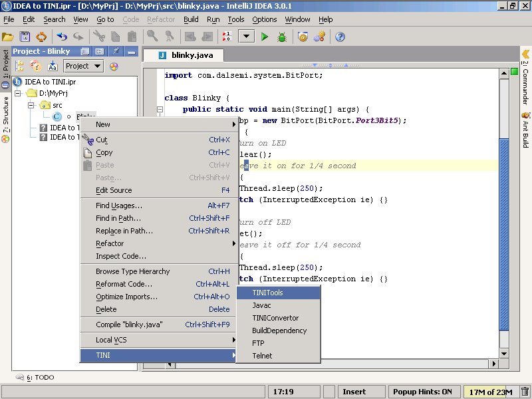
Task: Open project properties via the gears icon
Action: 319,37
